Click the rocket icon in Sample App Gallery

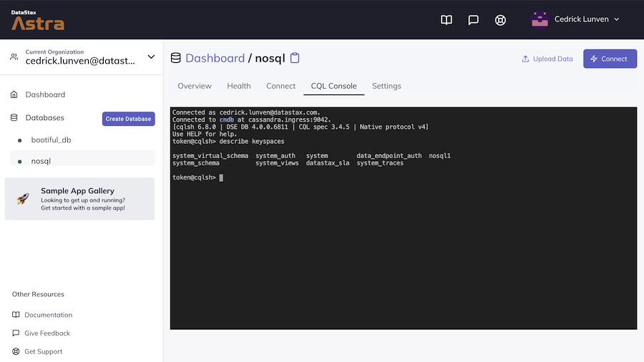pyautogui.click(x=23, y=199)
